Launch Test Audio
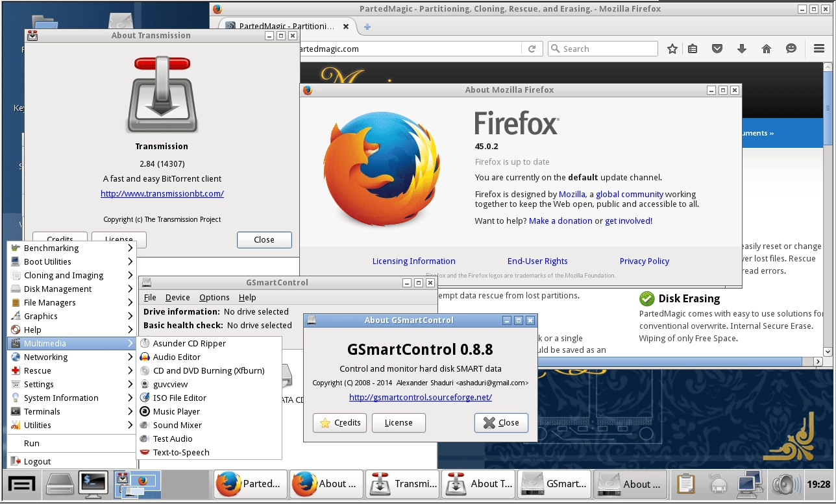Image resolution: width=836 pixels, height=504 pixels. 210,438
